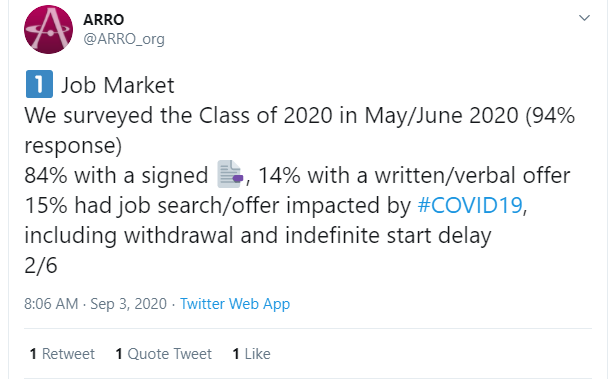614x379 pixels.
Task: Click the 2/6 thread counter text
Action: point(41,265)
